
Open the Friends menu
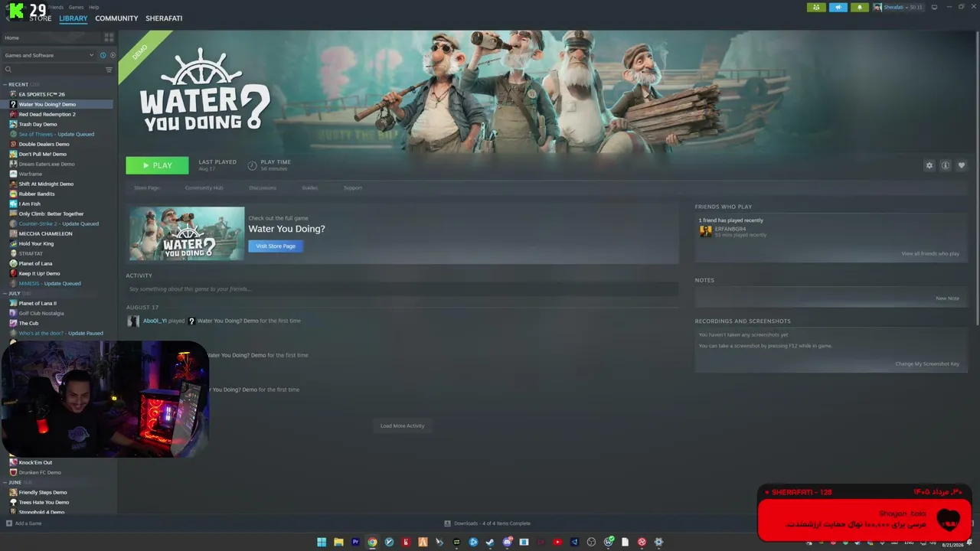coord(56,7)
